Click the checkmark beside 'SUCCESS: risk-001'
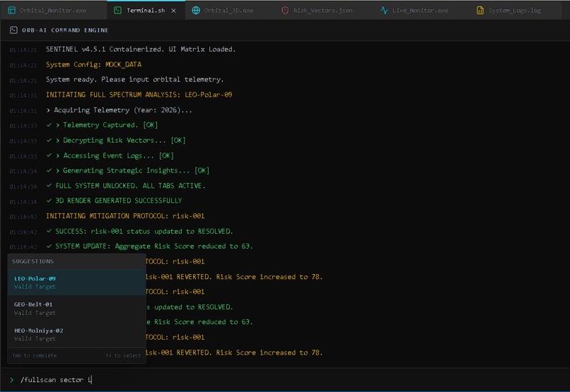The width and height of the screenshot is (570, 392). tap(49, 231)
